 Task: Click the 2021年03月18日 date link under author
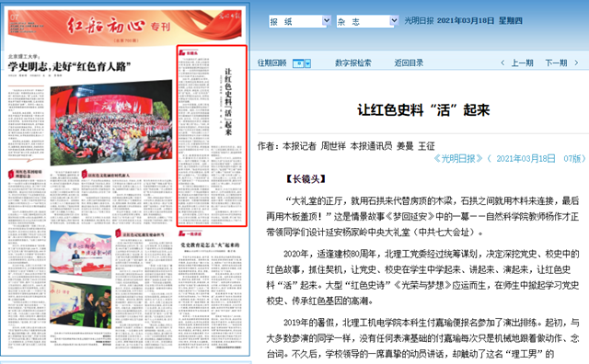(525, 159)
